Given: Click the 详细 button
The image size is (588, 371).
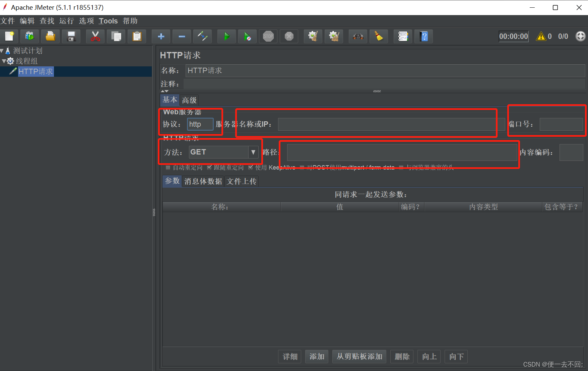Looking at the screenshot, I should (290, 357).
